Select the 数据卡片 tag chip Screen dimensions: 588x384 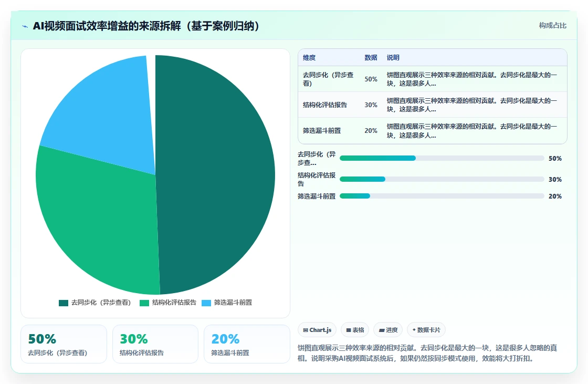tap(426, 330)
